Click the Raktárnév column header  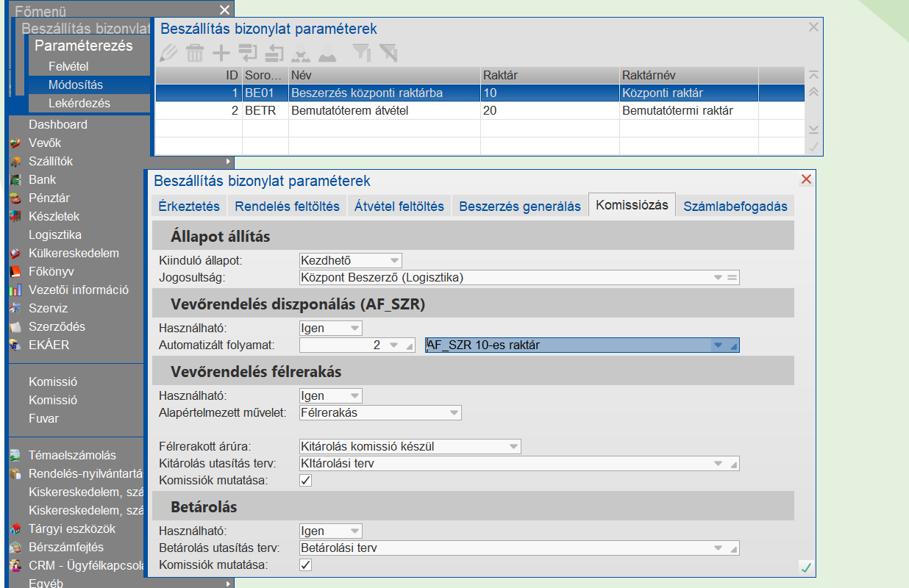coord(688,75)
